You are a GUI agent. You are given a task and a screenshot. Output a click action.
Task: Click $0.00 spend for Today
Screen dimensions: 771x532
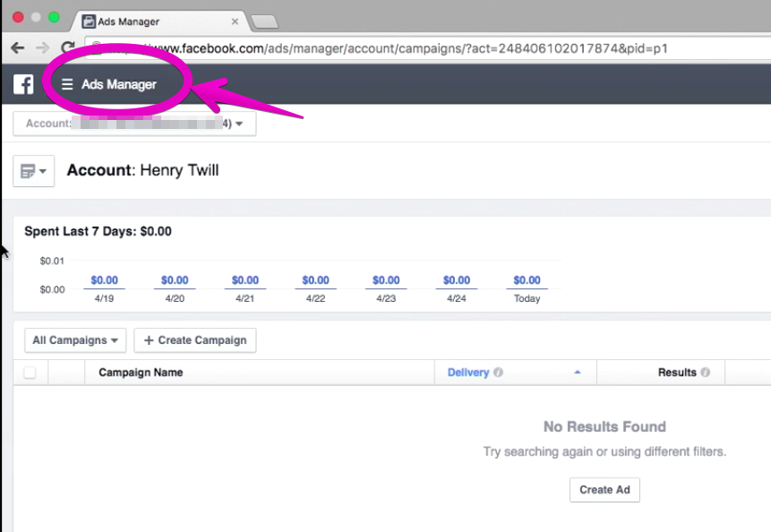pyautogui.click(x=527, y=280)
